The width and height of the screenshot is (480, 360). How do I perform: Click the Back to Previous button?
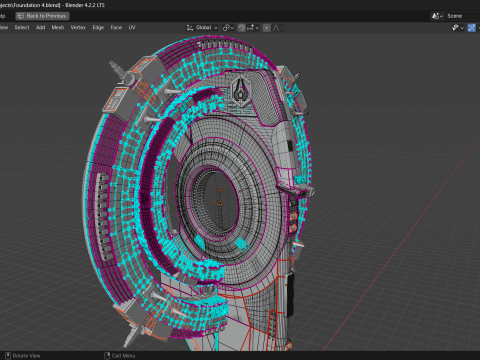click(42, 16)
